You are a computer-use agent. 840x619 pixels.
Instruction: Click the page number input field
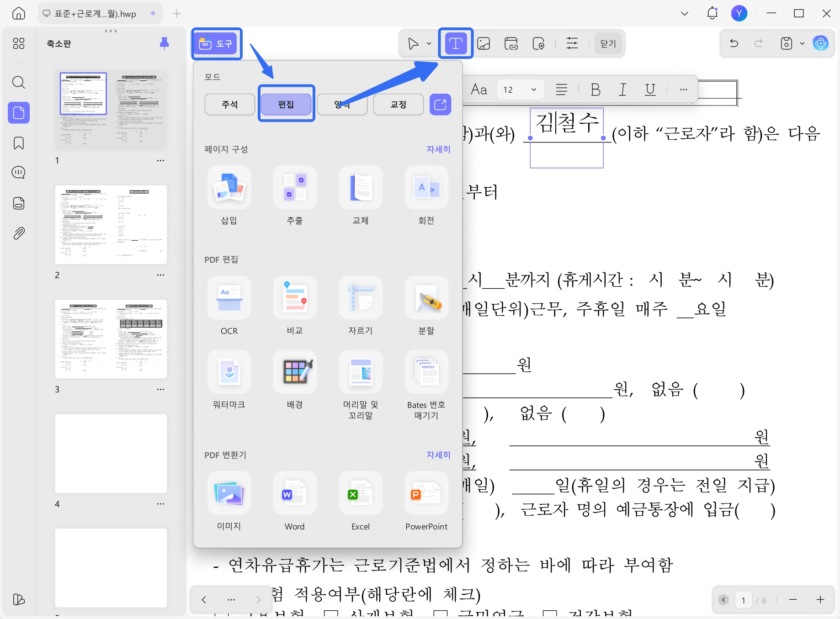[x=744, y=600]
